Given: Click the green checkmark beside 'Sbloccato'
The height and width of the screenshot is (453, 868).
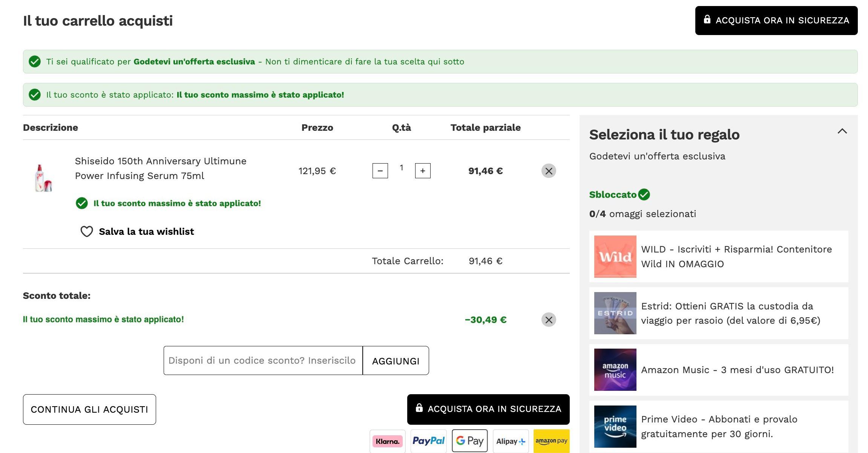Looking at the screenshot, I should 644,194.
